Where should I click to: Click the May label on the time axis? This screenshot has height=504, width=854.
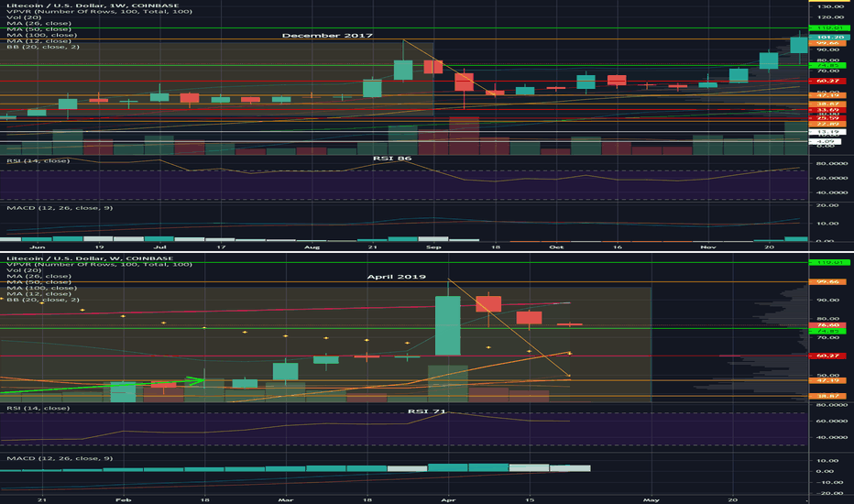coord(651,499)
